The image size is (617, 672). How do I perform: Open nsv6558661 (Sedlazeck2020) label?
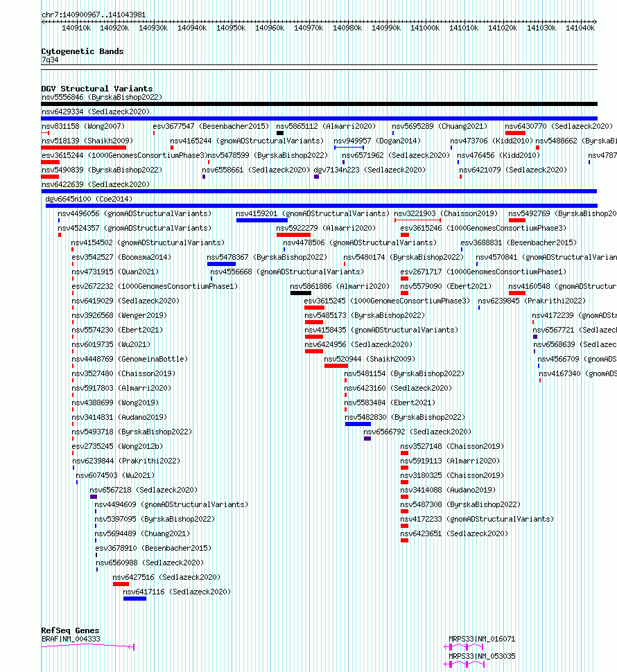[256, 170]
